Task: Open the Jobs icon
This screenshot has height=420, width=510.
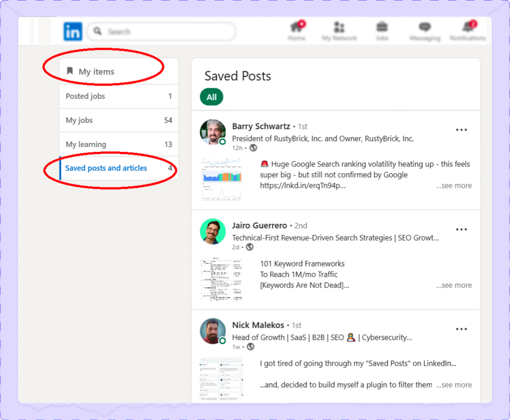Action: coord(382,29)
